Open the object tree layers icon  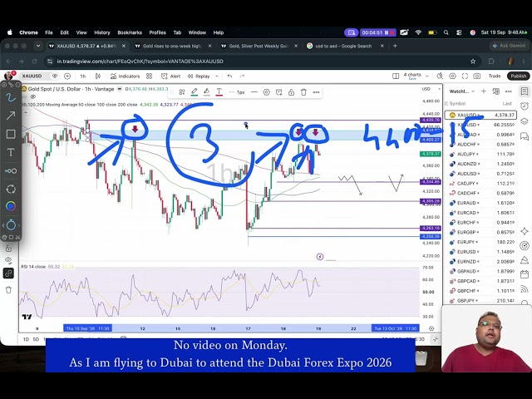[525, 121]
